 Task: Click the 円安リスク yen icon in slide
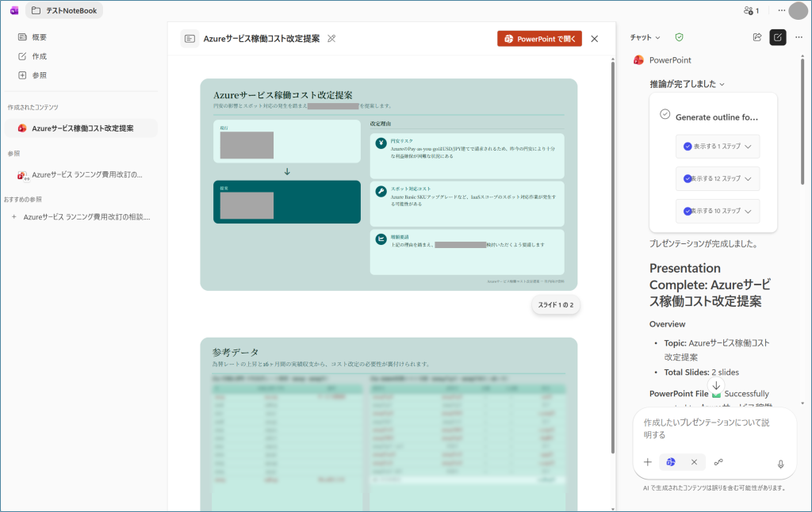(381, 143)
